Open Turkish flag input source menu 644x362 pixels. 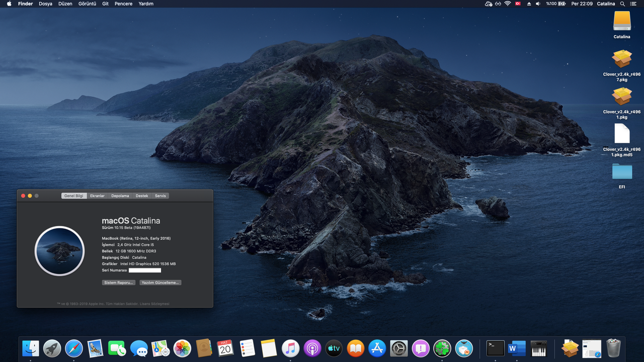pyautogui.click(x=518, y=4)
